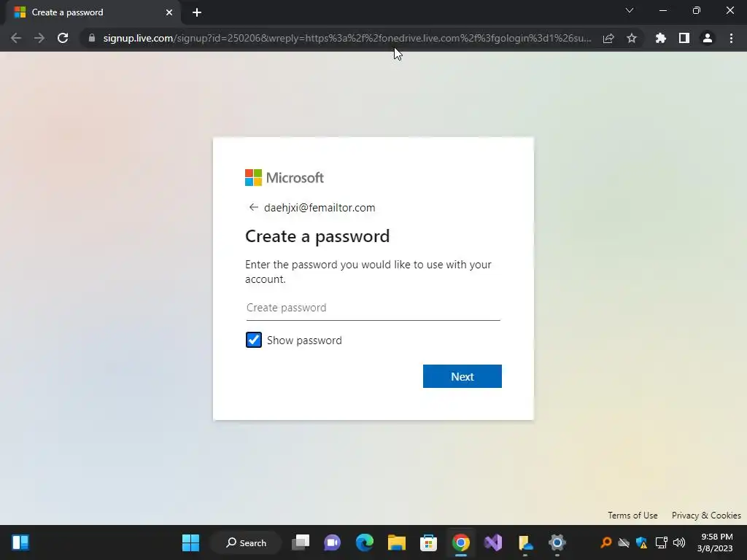Click the Create password input field

(373, 308)
